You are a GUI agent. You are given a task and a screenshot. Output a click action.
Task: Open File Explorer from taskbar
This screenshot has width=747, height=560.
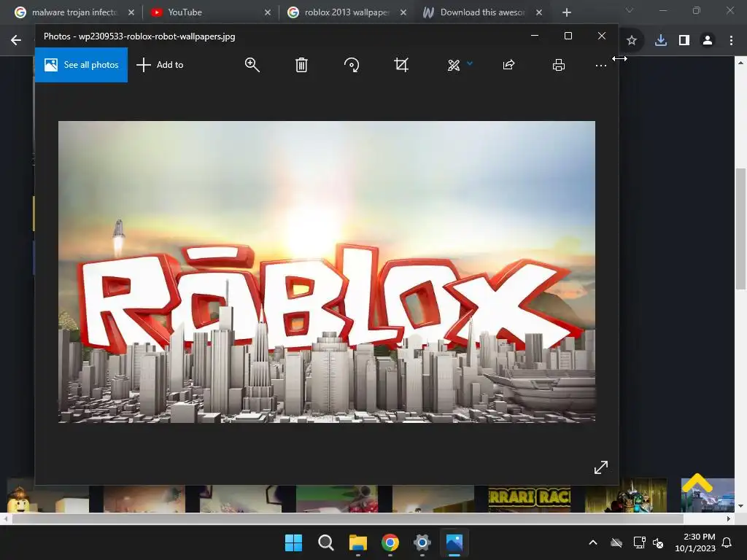(357, 542)
